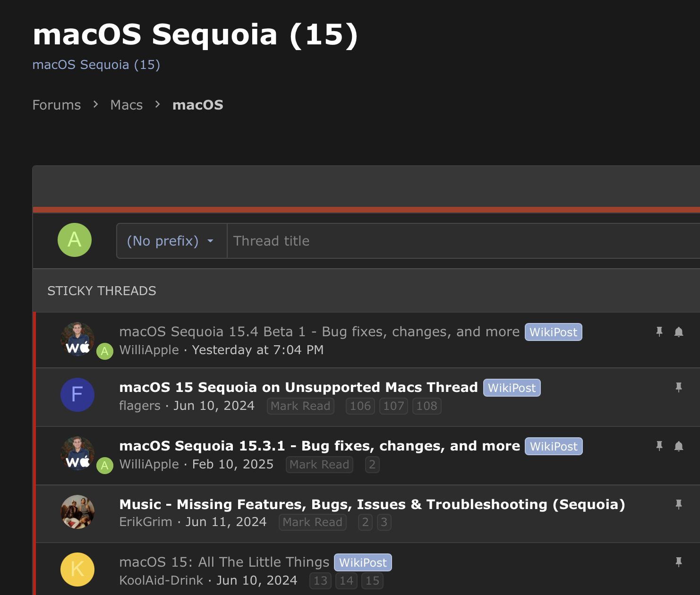700x595 pixels.
Task: Click the WikiPost badge on the 15.4 Beta thread
Action: 553,332
